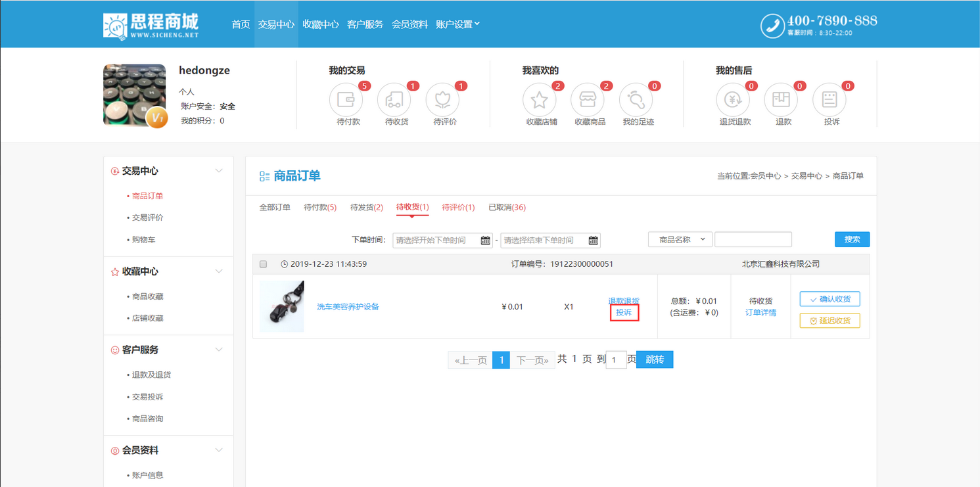The height and width of the screenshot is (487, 980).
Task: Open 客户服务 in top navigation
Action: (x=365, y=24)
